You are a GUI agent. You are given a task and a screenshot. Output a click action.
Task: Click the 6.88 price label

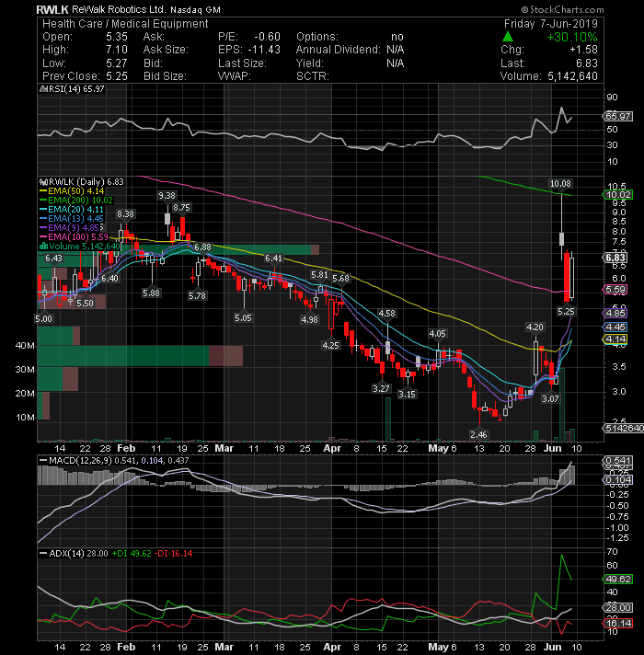click(x=203, y=247)
